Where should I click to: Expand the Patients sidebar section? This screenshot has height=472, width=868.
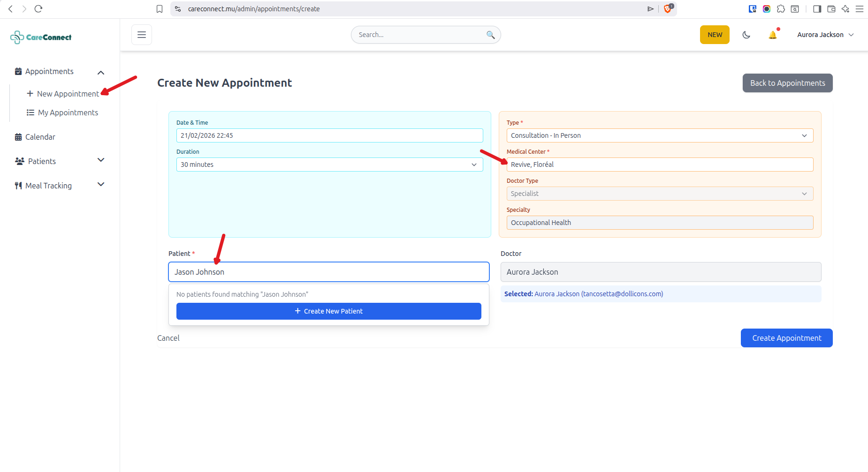100,160
